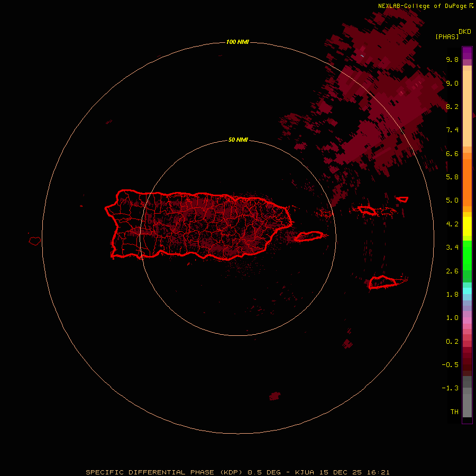Click the 2.6 scale value
476x476 pixels.
click(452, 271)
